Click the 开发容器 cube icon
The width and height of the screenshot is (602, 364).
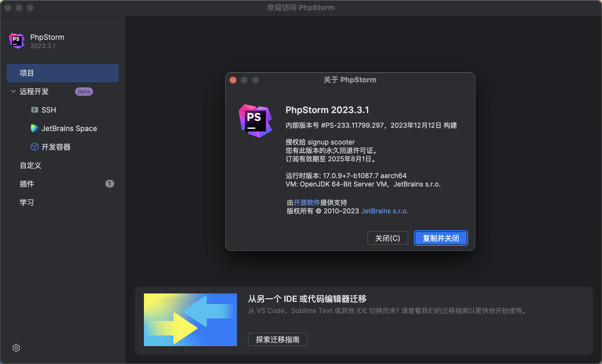(x=34, y=147)
